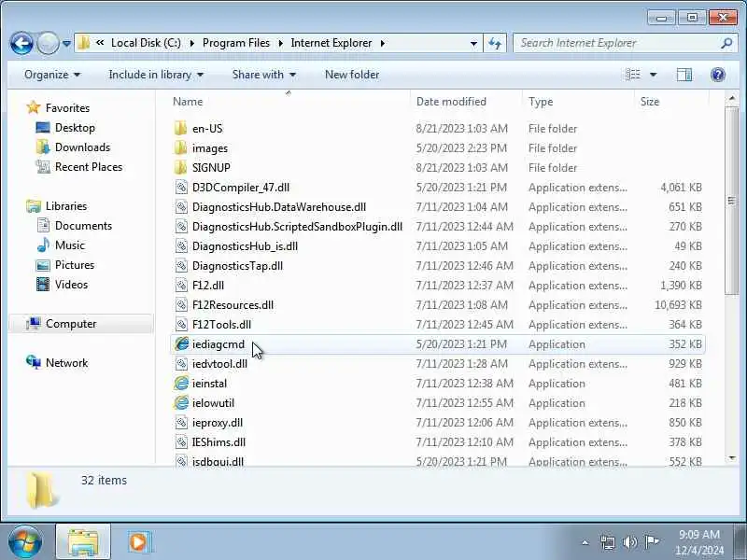This screenshot has width=747, height=560.
Task: Select ieproxy.dll file icon
Action: (180, 423)
